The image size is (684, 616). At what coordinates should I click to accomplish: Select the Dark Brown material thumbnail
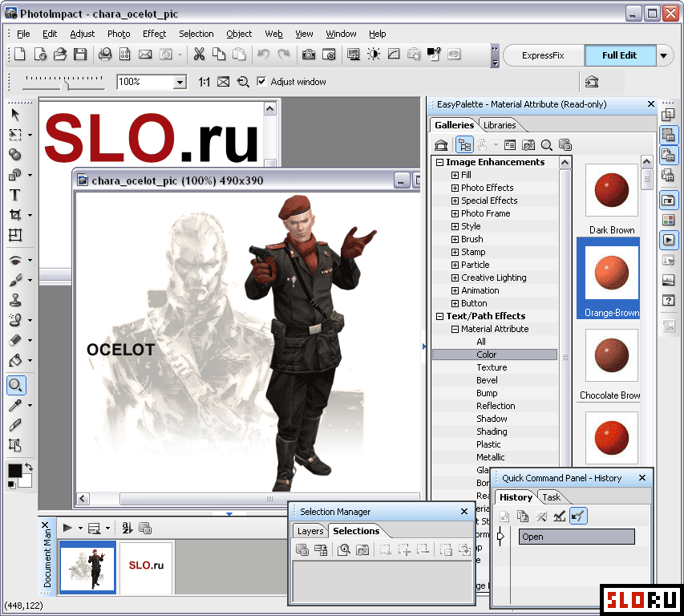612,190
